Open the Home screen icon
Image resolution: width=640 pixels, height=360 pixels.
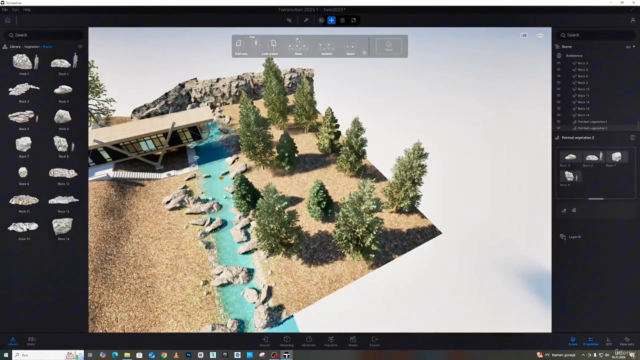[7, 20]
